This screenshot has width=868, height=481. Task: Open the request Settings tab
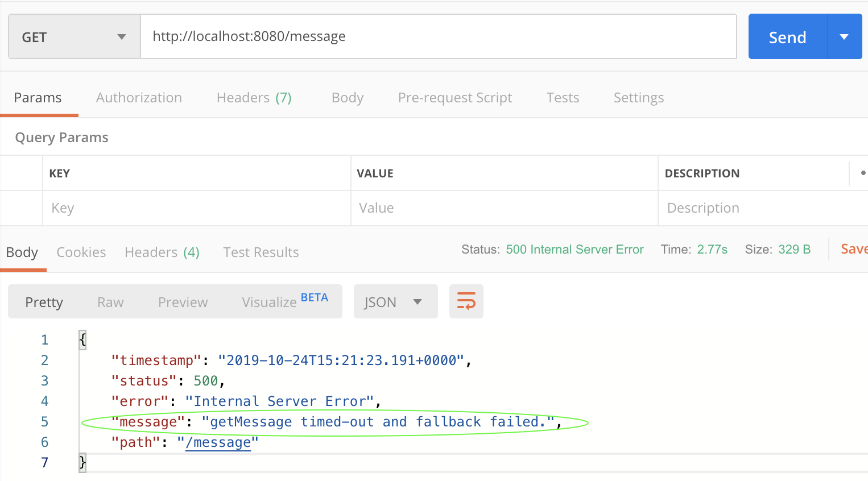638,98
